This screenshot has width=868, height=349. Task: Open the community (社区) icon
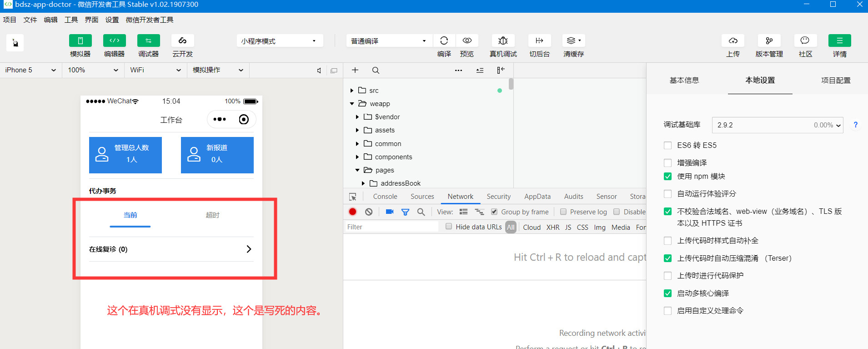pos(805,40)
